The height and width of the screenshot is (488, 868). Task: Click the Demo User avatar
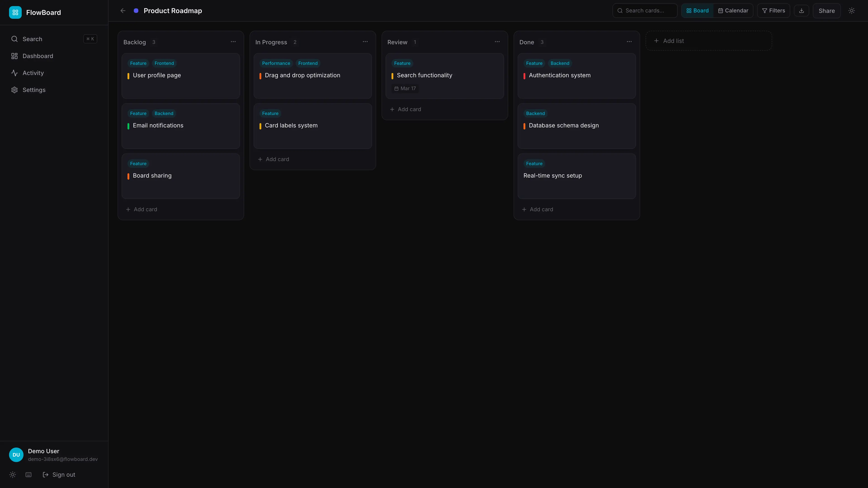[x=16, y=454]
